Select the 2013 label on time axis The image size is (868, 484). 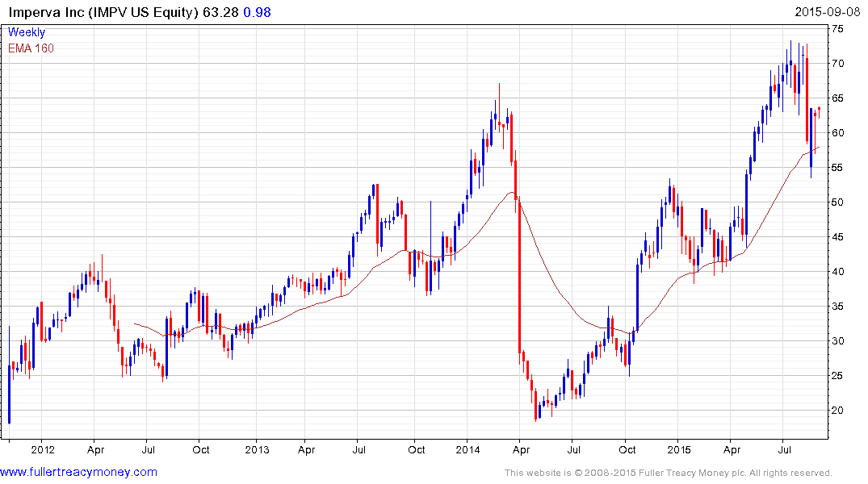[x=257, y=449]
